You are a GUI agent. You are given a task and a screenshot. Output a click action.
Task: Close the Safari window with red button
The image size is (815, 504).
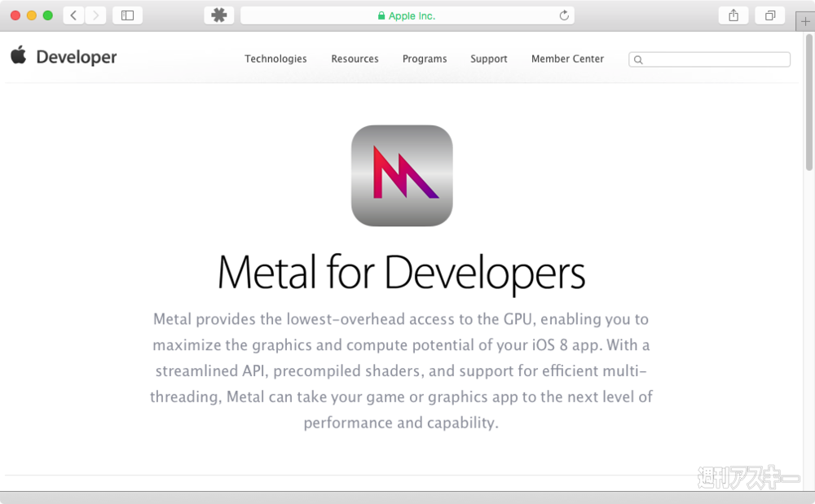point(15,15)
